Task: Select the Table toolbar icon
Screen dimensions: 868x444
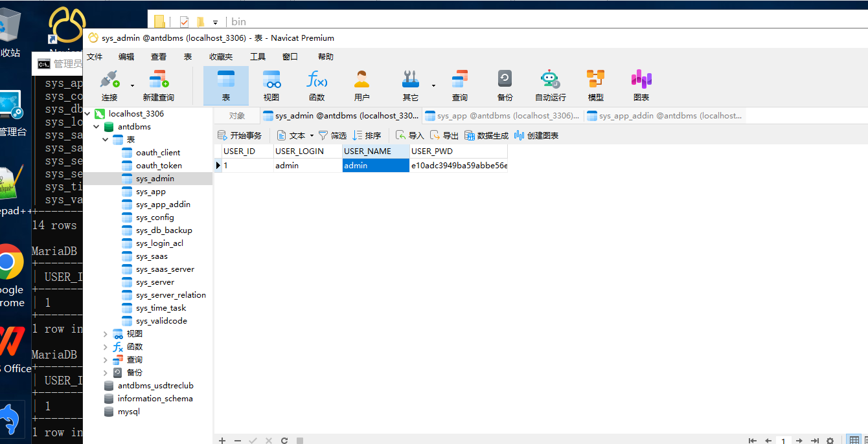Action: pos(226,86)
